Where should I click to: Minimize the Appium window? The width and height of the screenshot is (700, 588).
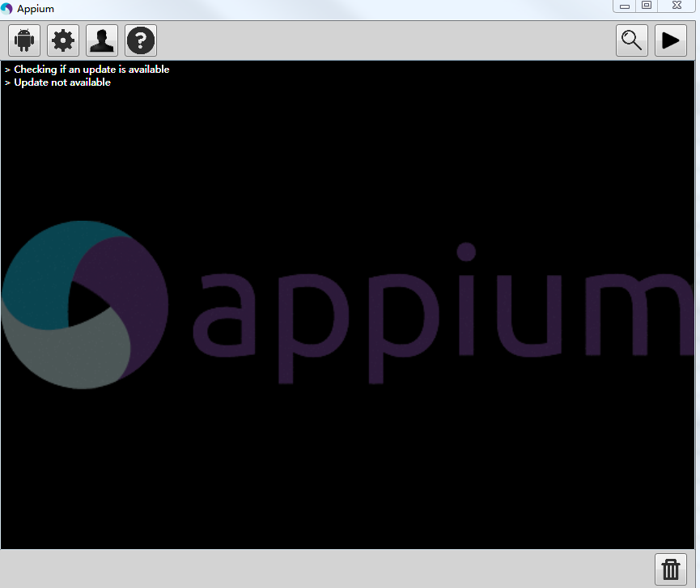(625, 6)
